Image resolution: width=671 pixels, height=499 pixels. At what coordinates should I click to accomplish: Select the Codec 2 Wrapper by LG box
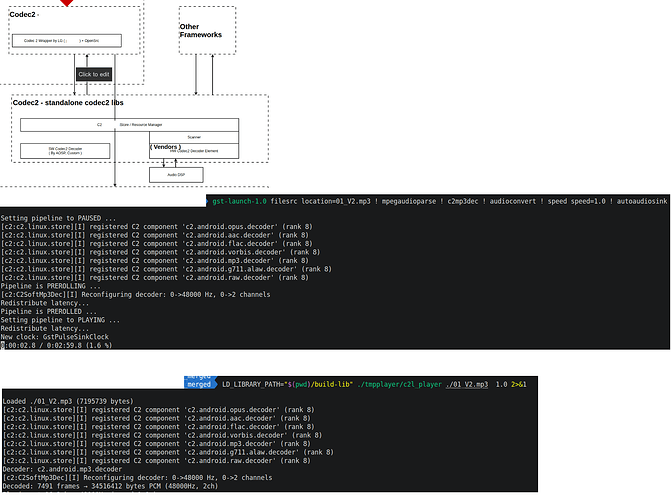[x=67, y=41]
